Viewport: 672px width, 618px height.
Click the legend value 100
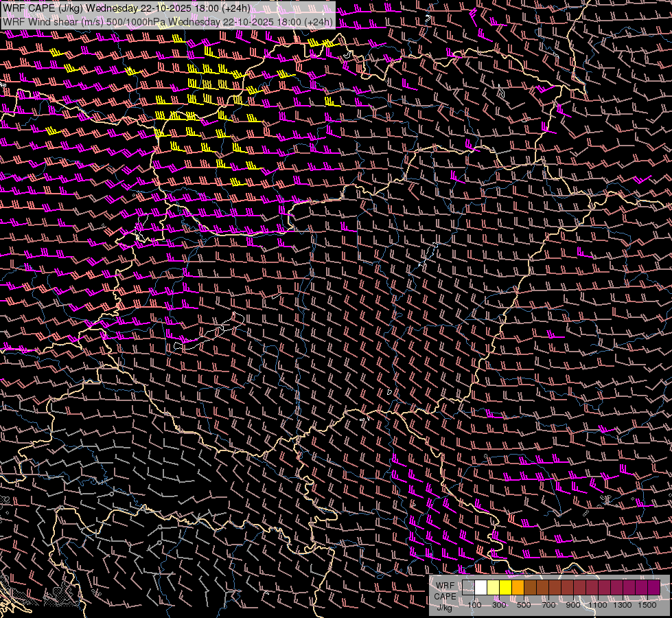click(x=474, y=605)
